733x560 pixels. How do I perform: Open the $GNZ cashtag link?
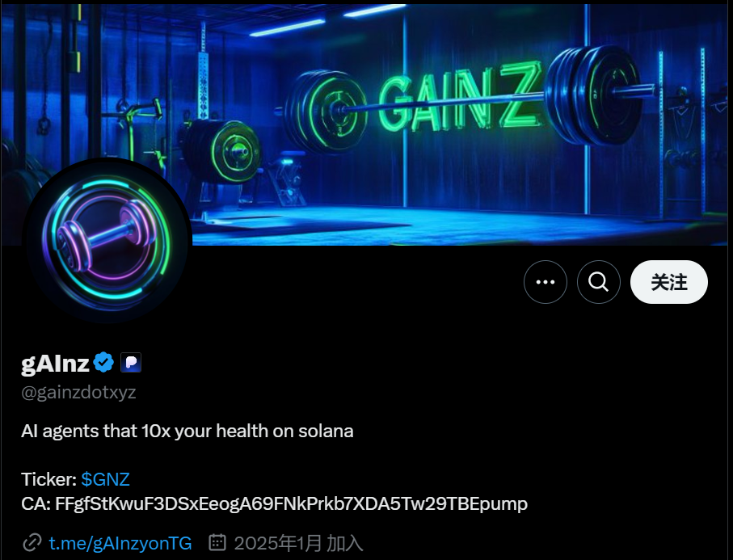[x=105, y=480]
